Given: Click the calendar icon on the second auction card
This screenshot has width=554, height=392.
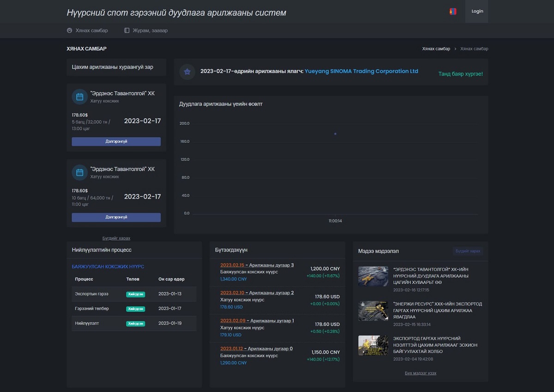Looking at the screenshot, I should tap(79, 172).
